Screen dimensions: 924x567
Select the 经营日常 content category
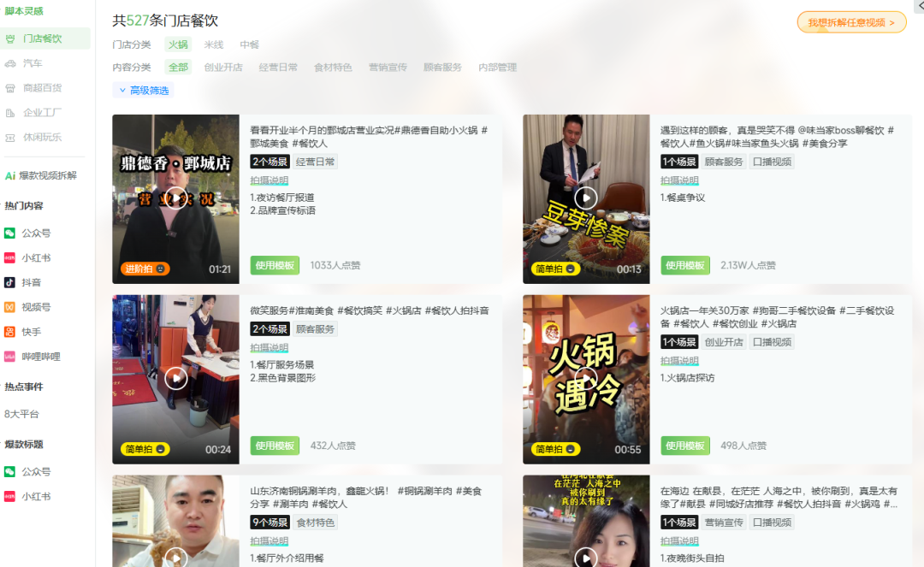coord(278,67)
